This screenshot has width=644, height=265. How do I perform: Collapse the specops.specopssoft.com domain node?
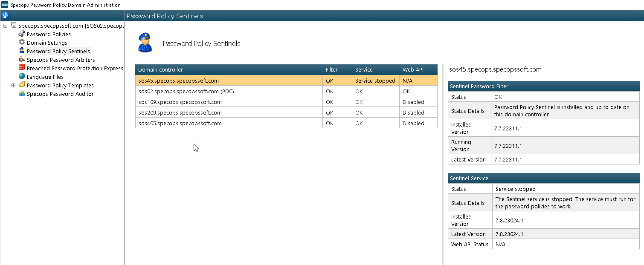point(5,26)
